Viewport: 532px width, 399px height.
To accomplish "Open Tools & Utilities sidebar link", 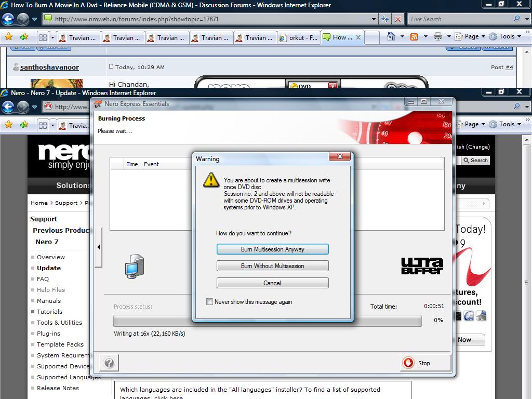I will pyautogui.click(x=59, y=323).
